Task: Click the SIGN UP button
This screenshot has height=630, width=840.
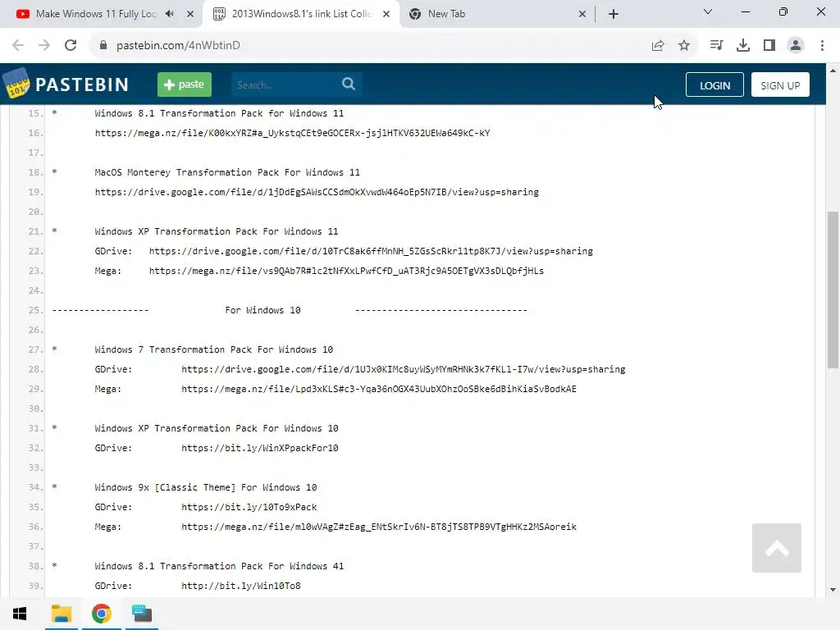Action: click(780, 84)
